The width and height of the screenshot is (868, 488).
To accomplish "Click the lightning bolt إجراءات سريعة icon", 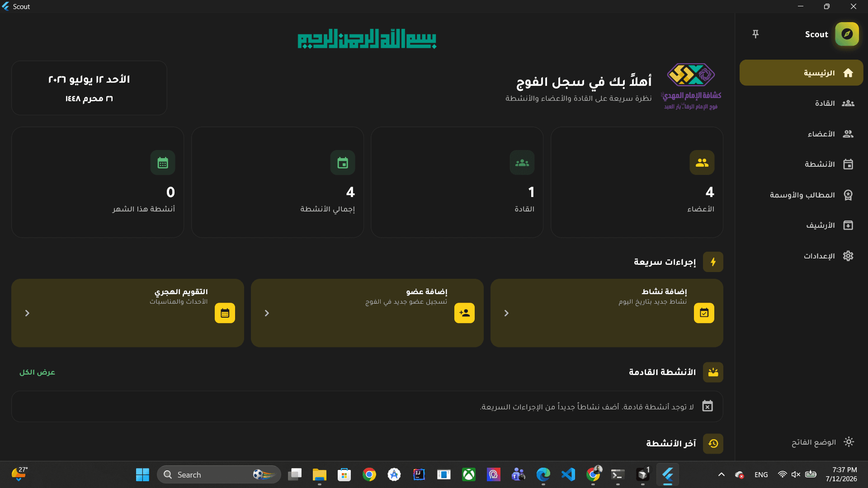I will 713,262.
